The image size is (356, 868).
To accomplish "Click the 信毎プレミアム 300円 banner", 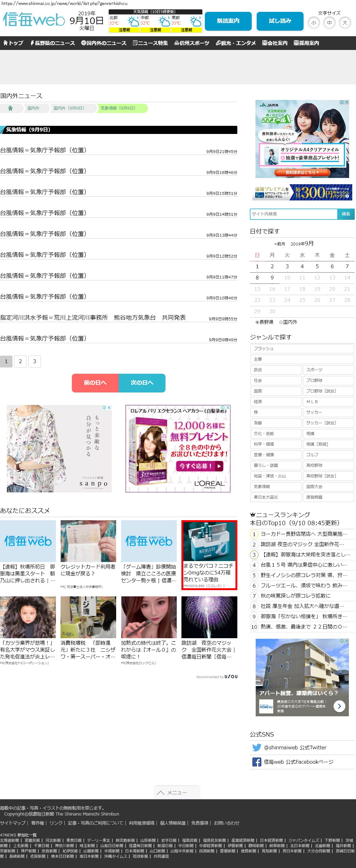I will pos(302,192).
